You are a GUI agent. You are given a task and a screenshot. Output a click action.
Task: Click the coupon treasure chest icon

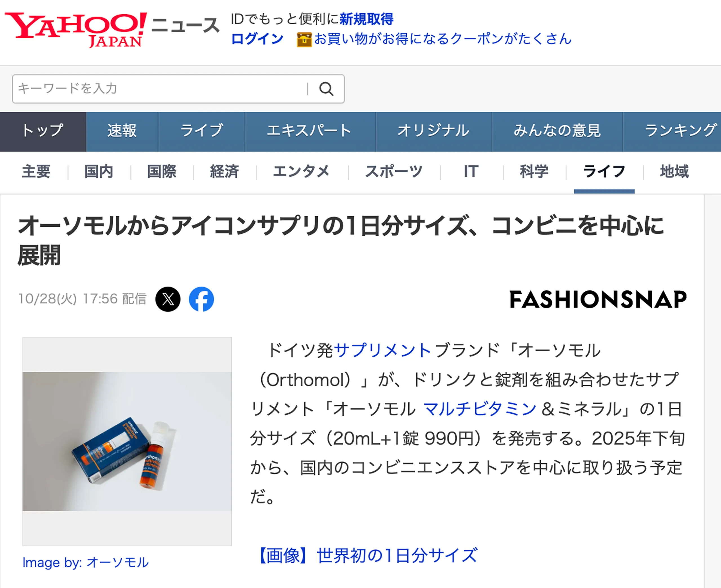coord(304,40)
